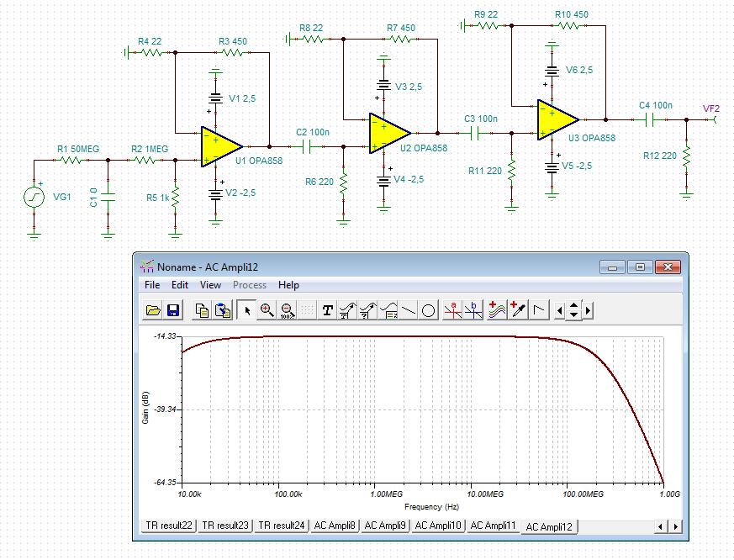Choose the curve query label tool
The height and width of the screenshot is (560, 734).
click(367, 310)
